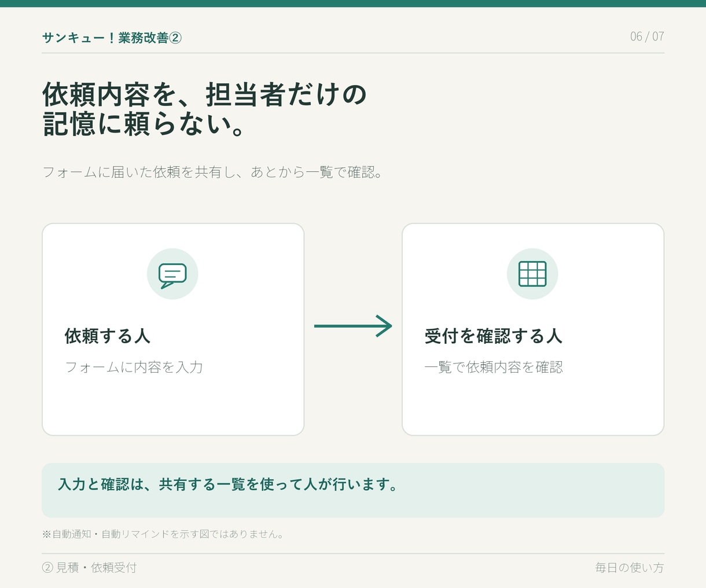This screenshot has height=588, width=706.
Task: Click card text 一覧で依頼内容を確認
Action: [x=494, y=367]
